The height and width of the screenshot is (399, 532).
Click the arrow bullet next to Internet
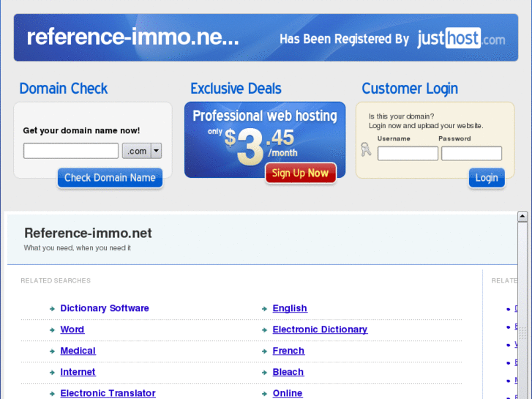[52, 373]
